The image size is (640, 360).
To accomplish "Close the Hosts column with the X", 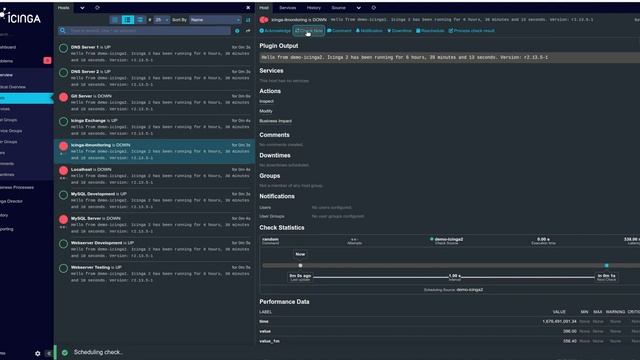I will click(248, 8).
